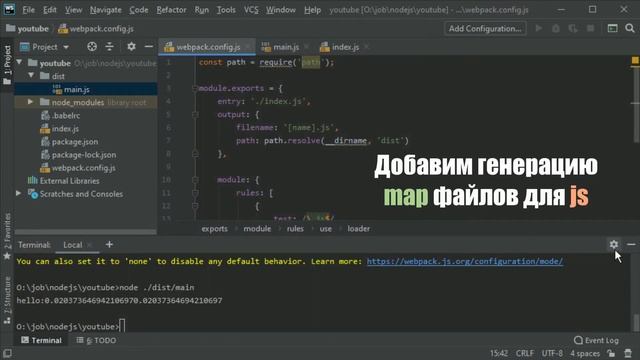640x360 pixels.
Task: Collapse the youtube project root folder
Action: (x=19, y=63)
